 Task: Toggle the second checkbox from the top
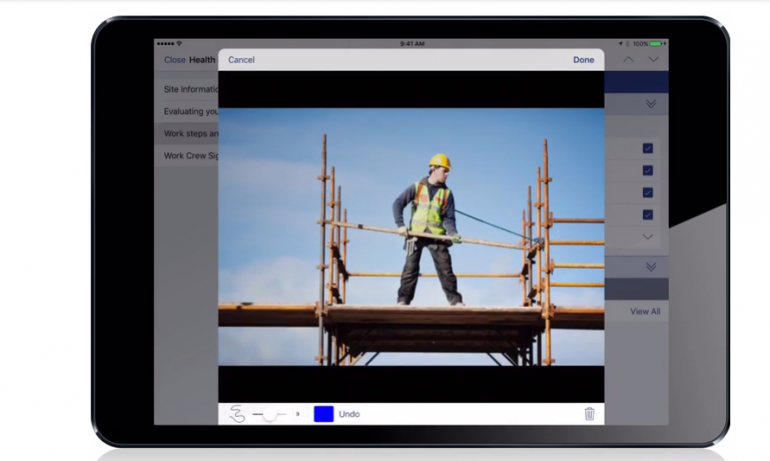click(x=648, y=170)
